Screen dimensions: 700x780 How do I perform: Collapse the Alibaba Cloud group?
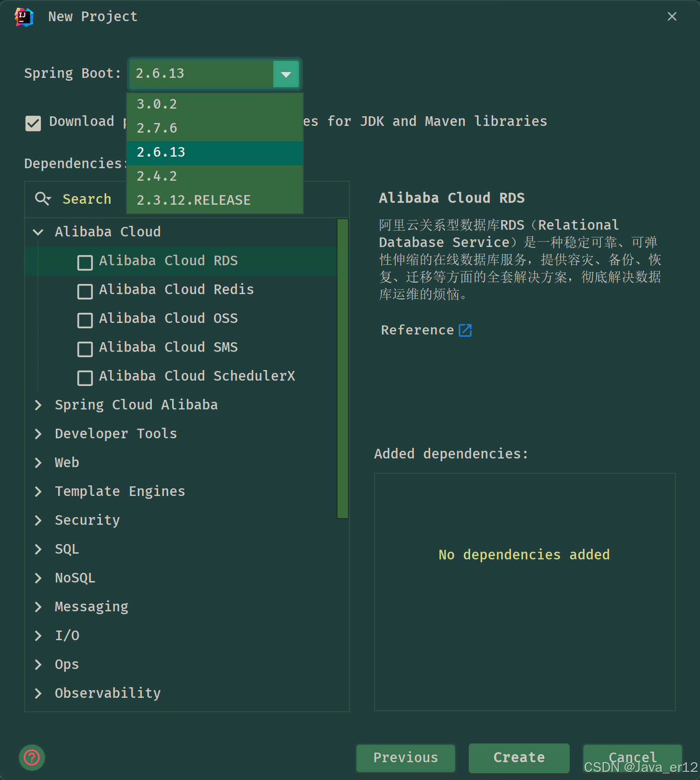(x=38, y=232)
